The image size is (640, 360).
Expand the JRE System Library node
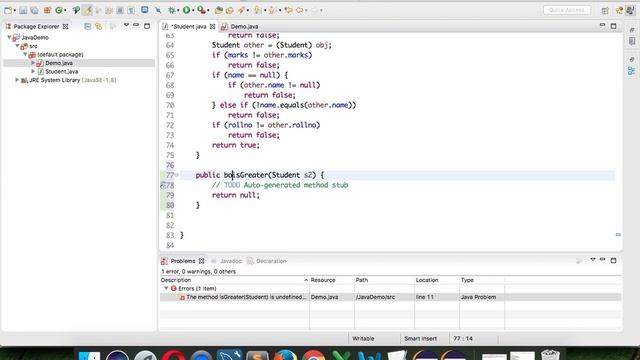point(17,80)
